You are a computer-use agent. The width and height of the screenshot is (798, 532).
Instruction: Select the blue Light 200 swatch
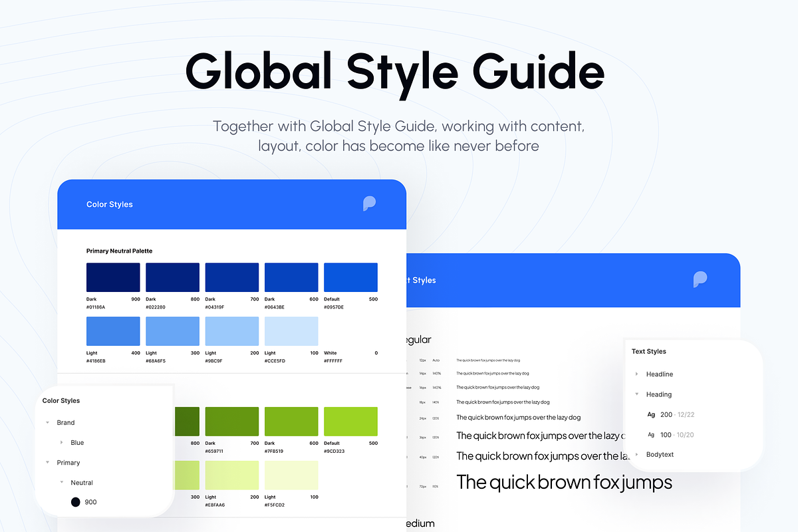(x=232, y=331)
